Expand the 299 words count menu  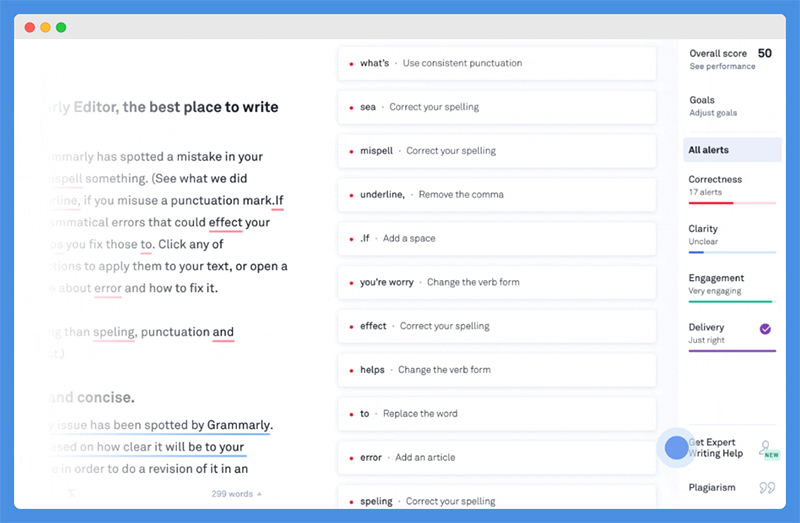pyautogui.click(x=237, y=494)
